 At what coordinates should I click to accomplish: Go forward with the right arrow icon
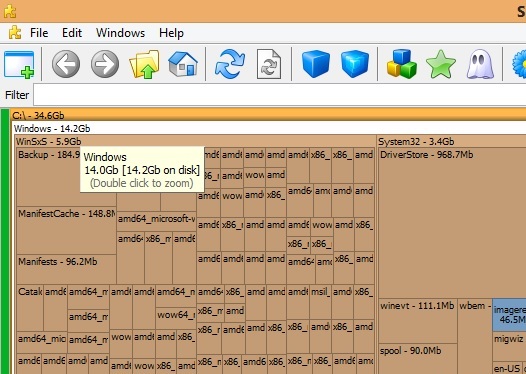pos(105,64)
